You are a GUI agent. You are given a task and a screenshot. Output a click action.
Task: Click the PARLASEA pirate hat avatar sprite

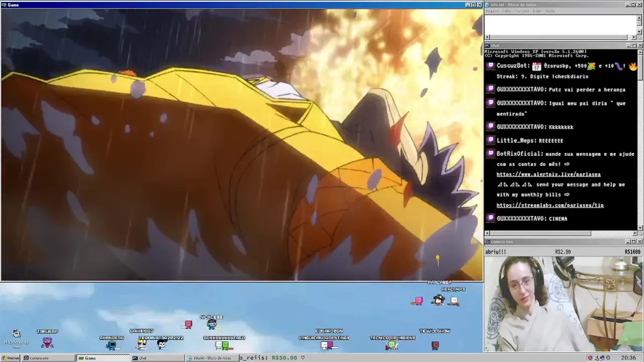coord(439,300)
